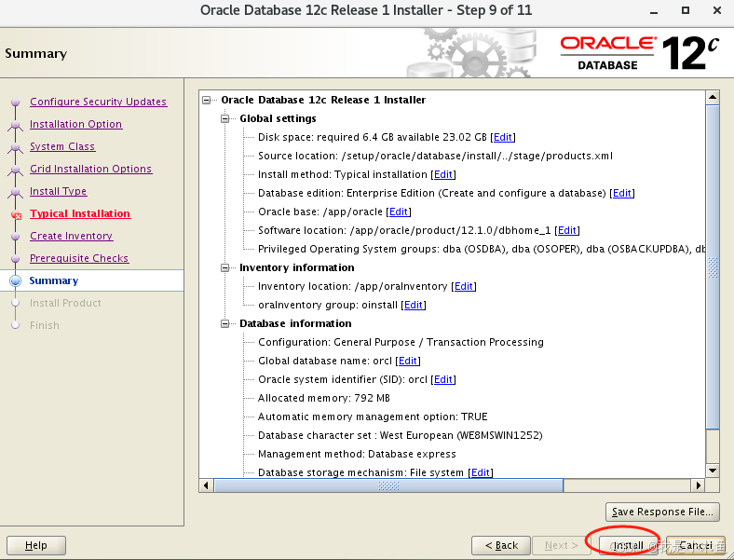Go to Installation Option step
This screenshot has width=734, height=560.
pyautogui.click(x=75, y=124)
